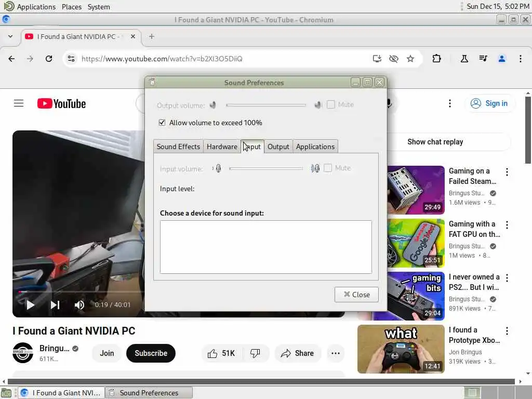Switch to Chromium window in taskbar
The width and height of the screenshot is (532, 399).
point(62,393)
